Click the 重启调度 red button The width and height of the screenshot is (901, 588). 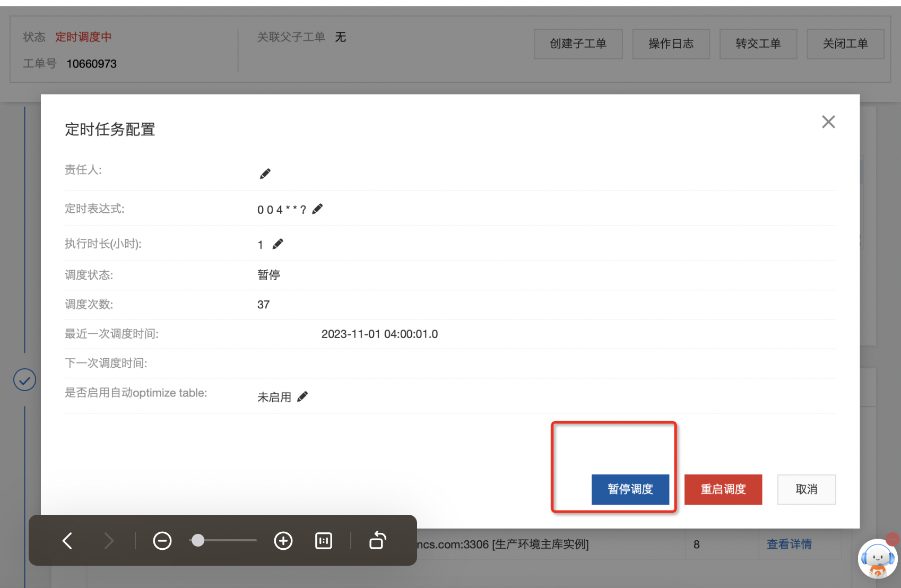(723, 489)
